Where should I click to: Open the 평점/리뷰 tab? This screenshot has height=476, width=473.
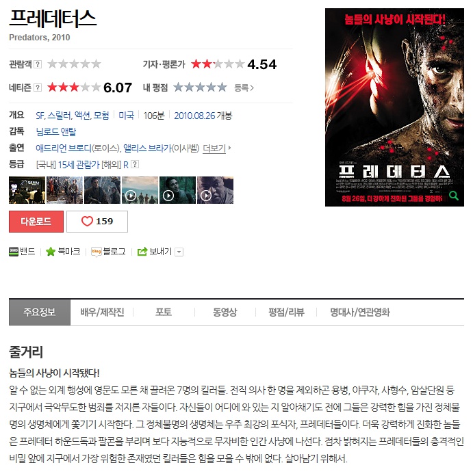coord(286,312)
